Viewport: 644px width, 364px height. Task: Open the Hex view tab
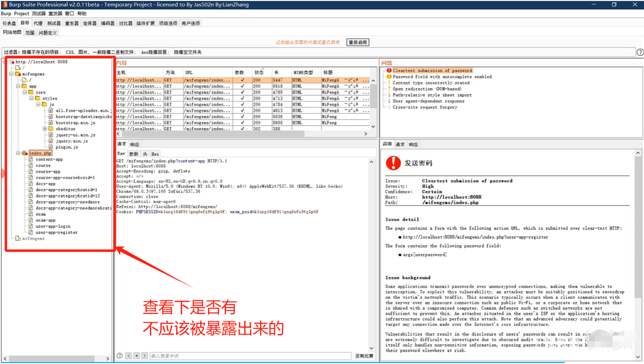point(155,154)
